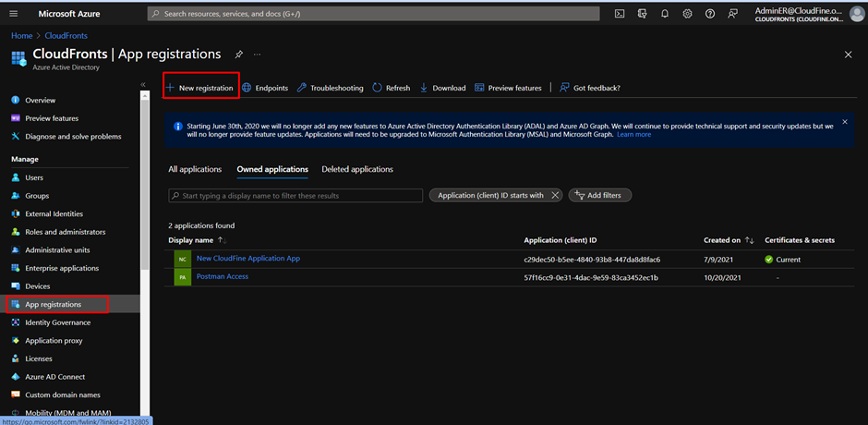Image resolution: width=868 pixels, height=425 pixels.
Task: Open Postman Access registration
Action: 223,276
